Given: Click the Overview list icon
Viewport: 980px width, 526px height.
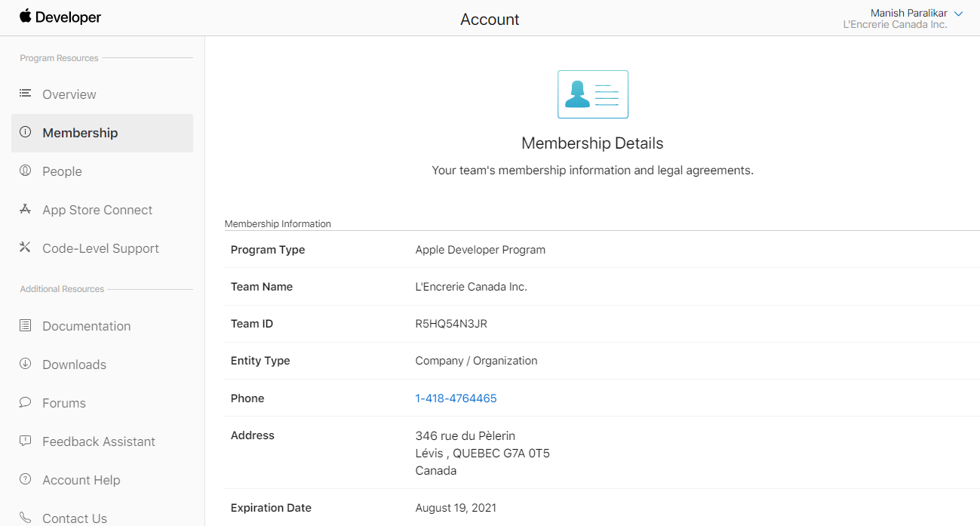Looking at the screenshot, I should point(26,94).
